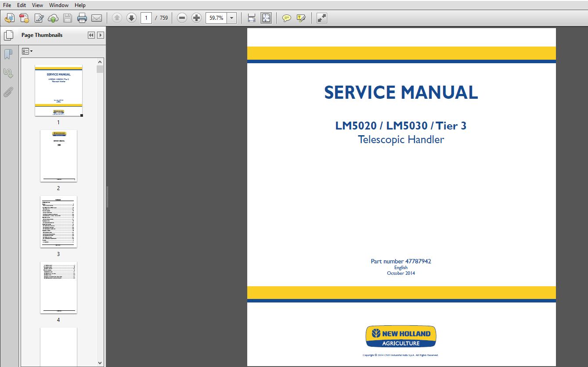
Task: Click the navigation pane divider handle
Action: [107, 197]
